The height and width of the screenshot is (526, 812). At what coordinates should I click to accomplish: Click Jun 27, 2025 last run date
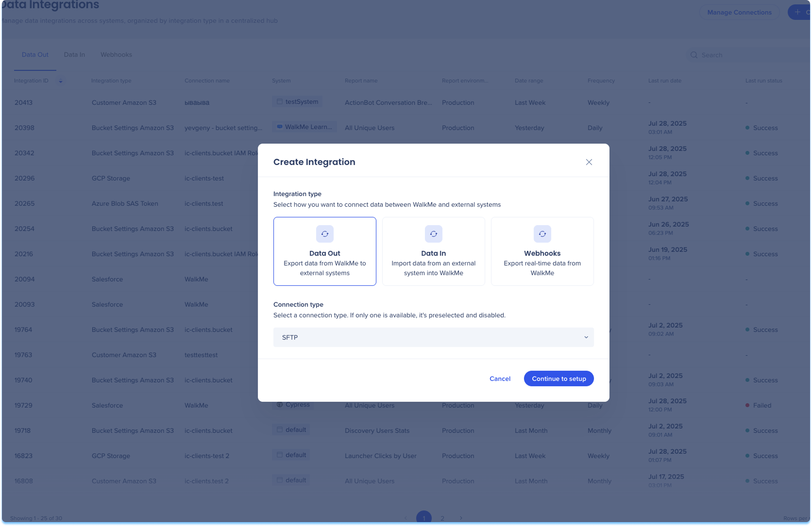668,199
